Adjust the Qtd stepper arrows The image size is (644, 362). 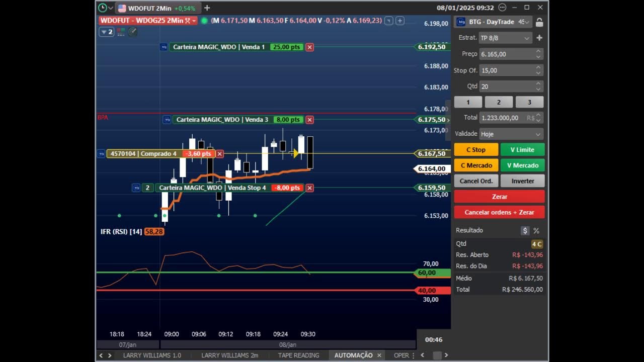[x=538, y=86]
